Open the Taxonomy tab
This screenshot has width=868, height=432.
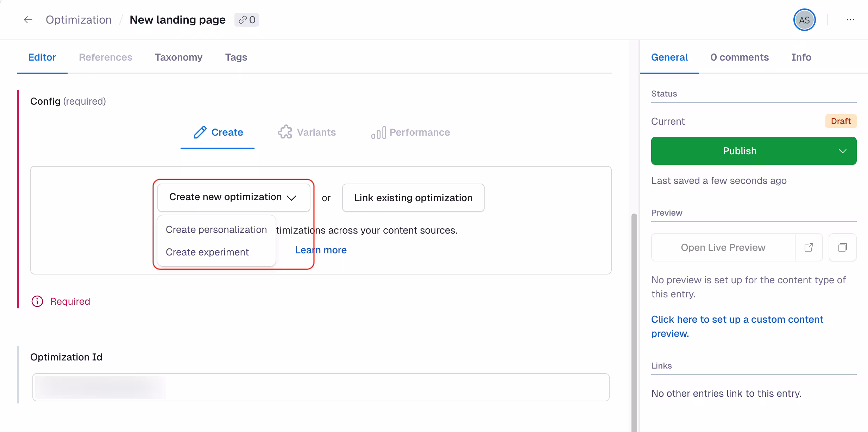[x=178, y=57]
